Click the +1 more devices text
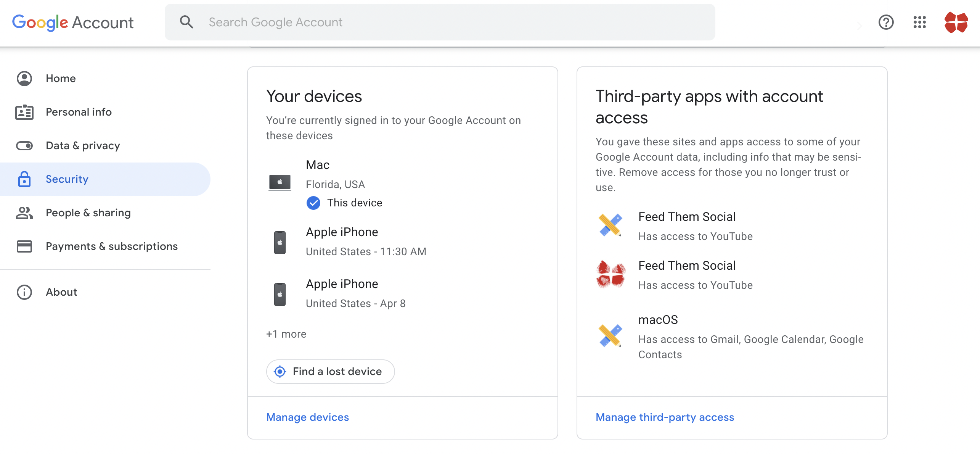The width and height of the screenshot is (980, 454). point(286,334)
